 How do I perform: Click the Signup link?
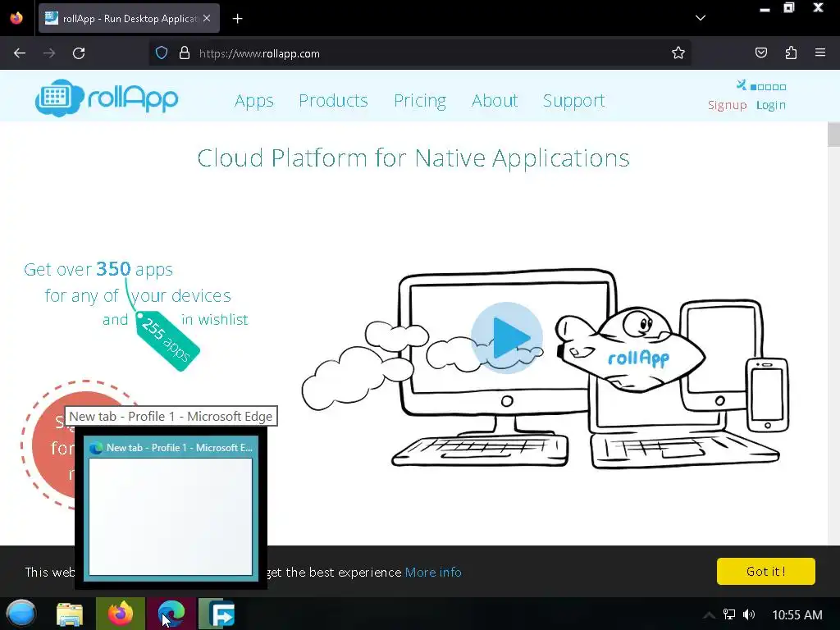[x=727, y=105]
